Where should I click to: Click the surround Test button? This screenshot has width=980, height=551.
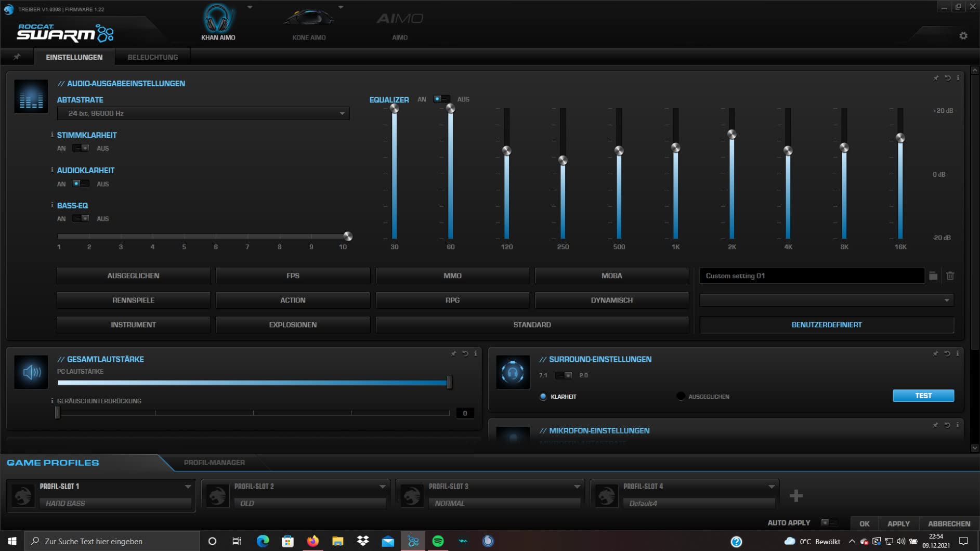[923, 396]
